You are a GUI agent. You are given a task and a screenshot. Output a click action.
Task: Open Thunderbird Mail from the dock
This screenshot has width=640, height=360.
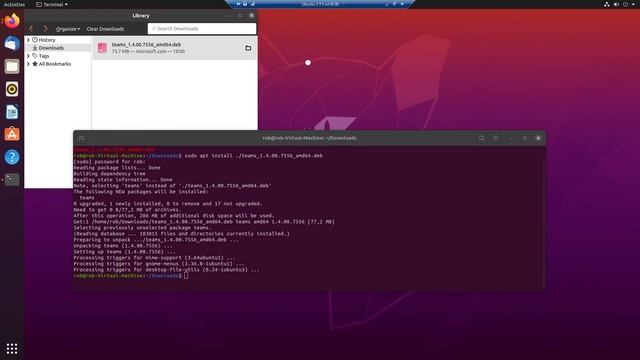point(12,43)
